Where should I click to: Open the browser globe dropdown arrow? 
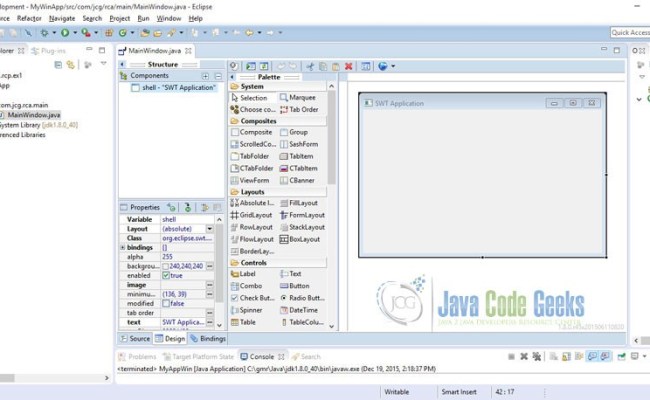[393, 66]
